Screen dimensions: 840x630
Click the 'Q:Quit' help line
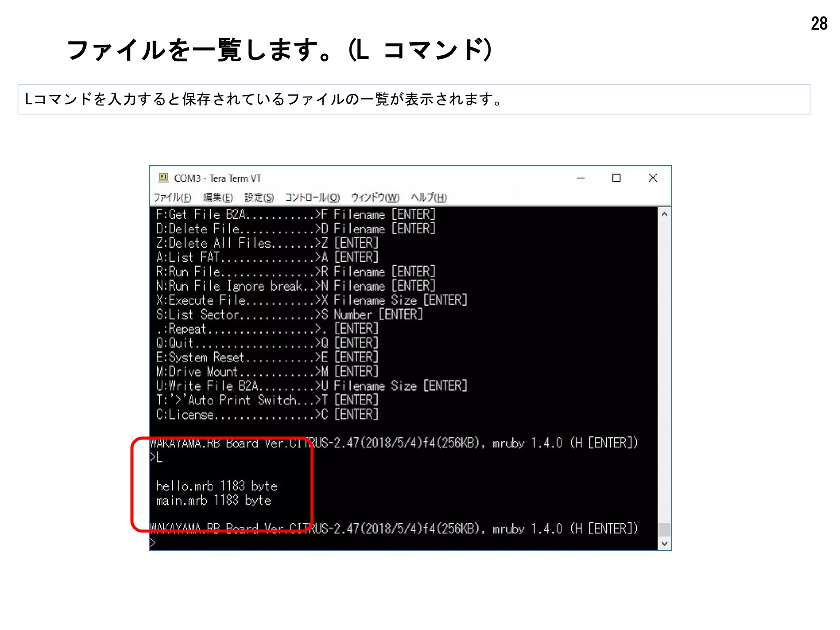coord(267,343)
